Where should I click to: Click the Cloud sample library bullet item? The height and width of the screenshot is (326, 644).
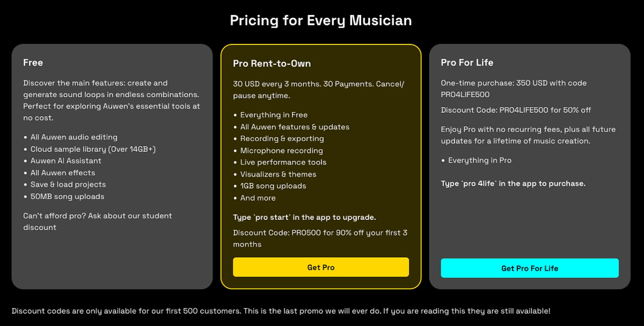(x=93, y=149)
